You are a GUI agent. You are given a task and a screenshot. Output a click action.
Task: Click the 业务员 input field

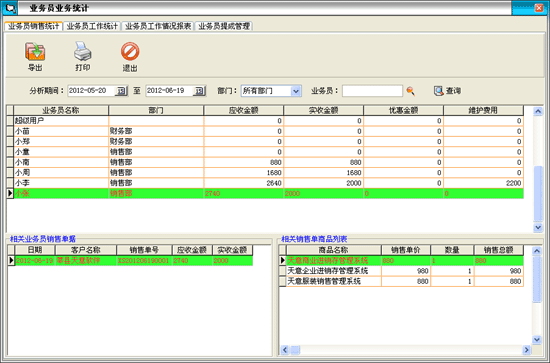point(372,91)
